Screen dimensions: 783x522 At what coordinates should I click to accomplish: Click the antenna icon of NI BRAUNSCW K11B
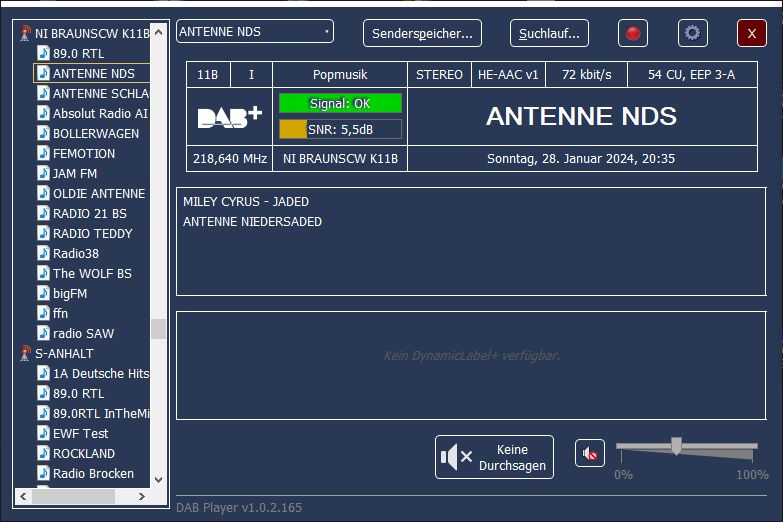pos(25,33)
